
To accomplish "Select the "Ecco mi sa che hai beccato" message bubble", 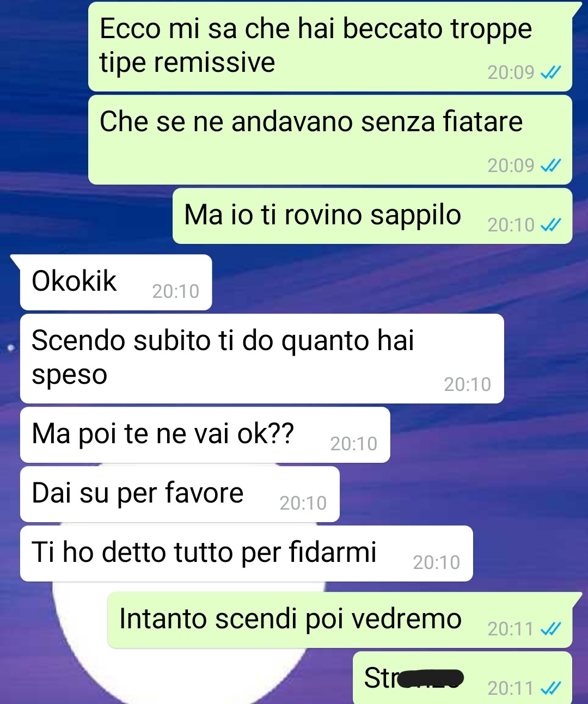I will point(330,47).
